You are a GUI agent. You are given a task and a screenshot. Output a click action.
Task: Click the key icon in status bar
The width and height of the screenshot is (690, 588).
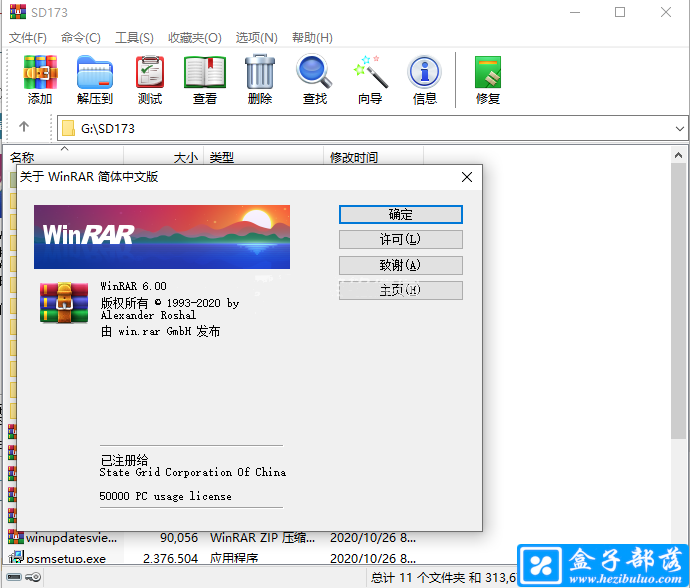[33, 577]
